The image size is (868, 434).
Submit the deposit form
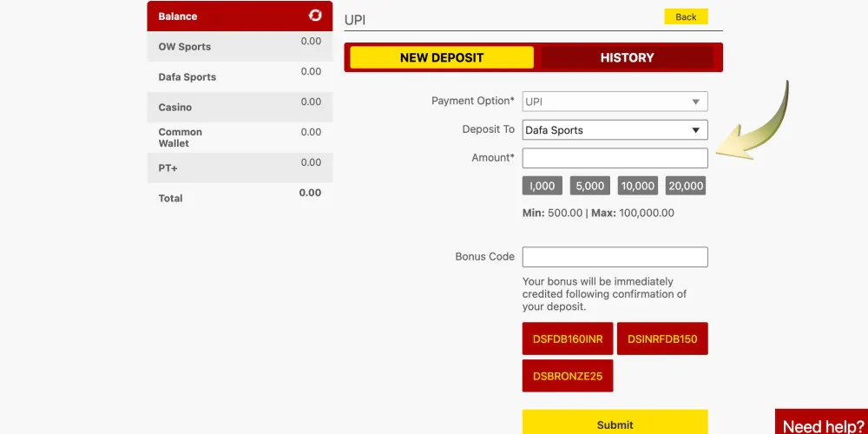coord(615,423)
